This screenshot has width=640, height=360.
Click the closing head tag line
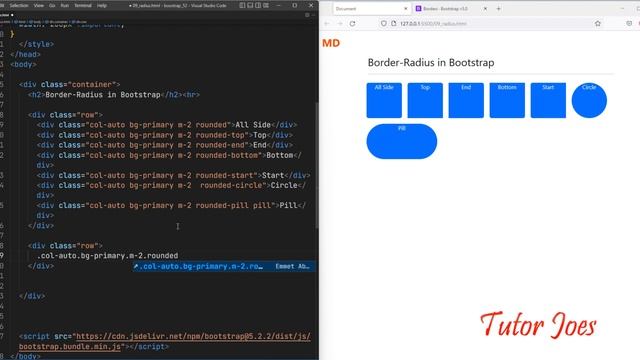[x=25, y=54]
